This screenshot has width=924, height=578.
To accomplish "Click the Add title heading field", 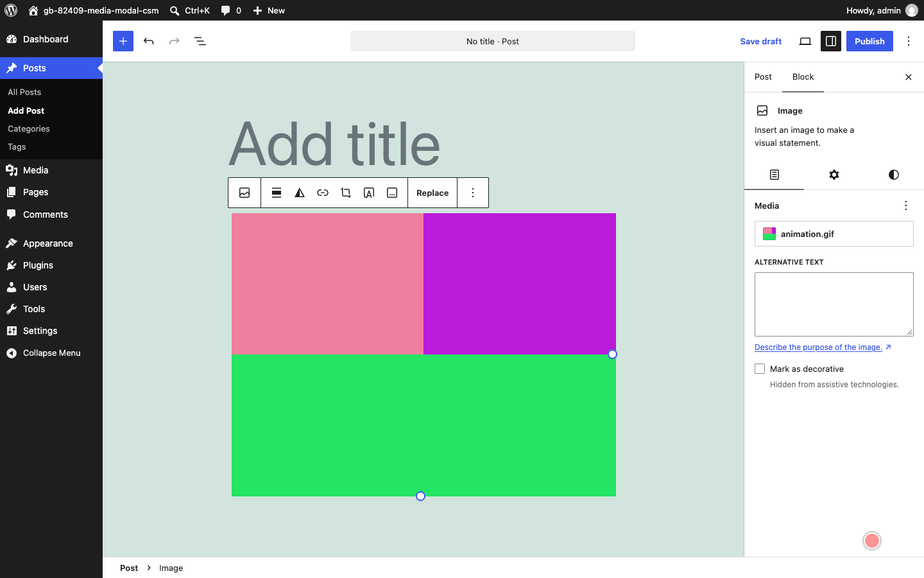I will pyautogui.click(x=335, y=144).
